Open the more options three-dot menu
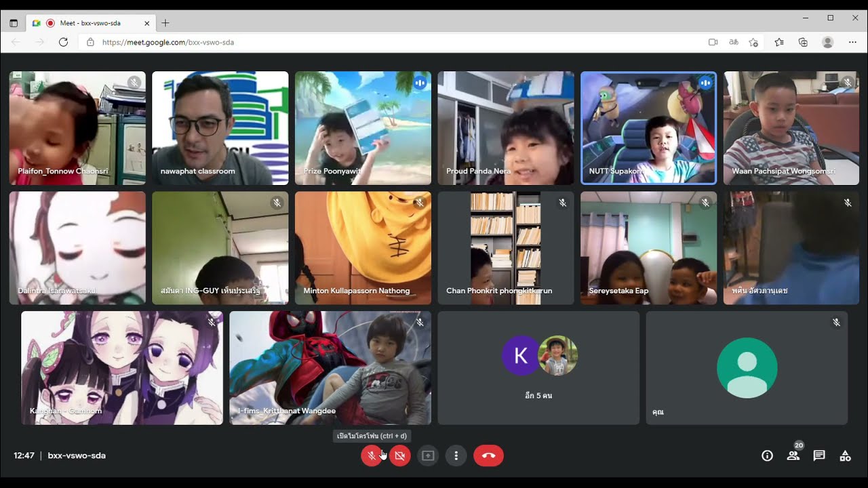 click(456, 455)
